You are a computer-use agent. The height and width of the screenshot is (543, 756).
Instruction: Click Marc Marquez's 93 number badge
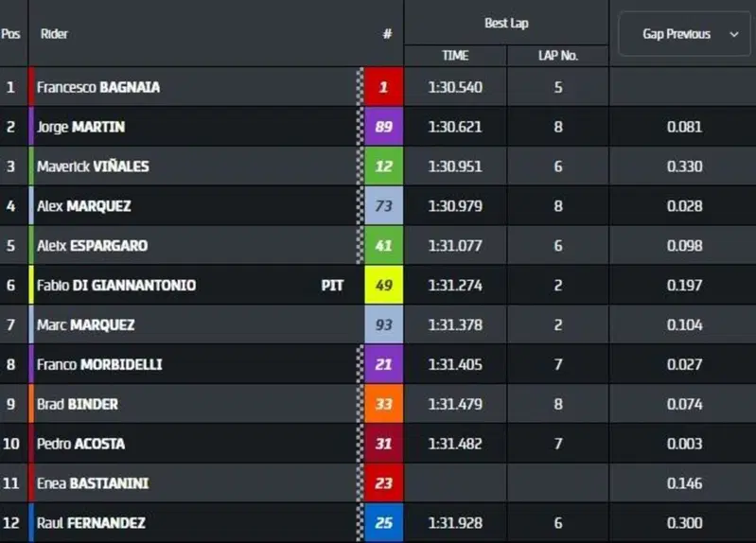[x=384, y=324]
